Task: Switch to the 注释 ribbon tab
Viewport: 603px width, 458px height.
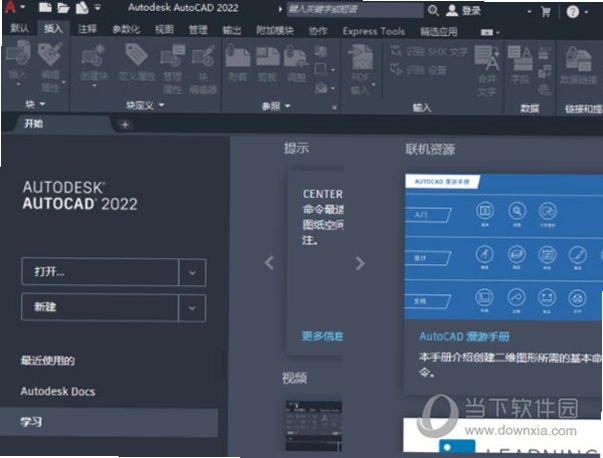Action: coord(87,29)
